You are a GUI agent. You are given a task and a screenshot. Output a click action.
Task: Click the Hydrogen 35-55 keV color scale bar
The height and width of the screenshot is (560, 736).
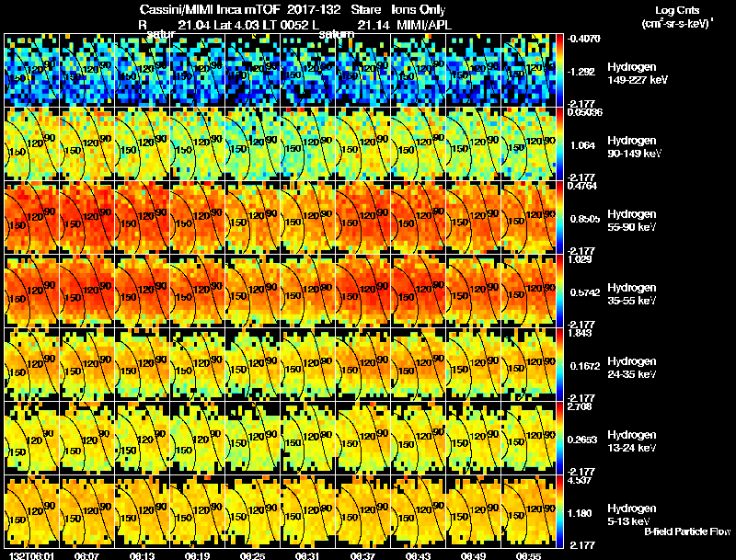(559, 291)
